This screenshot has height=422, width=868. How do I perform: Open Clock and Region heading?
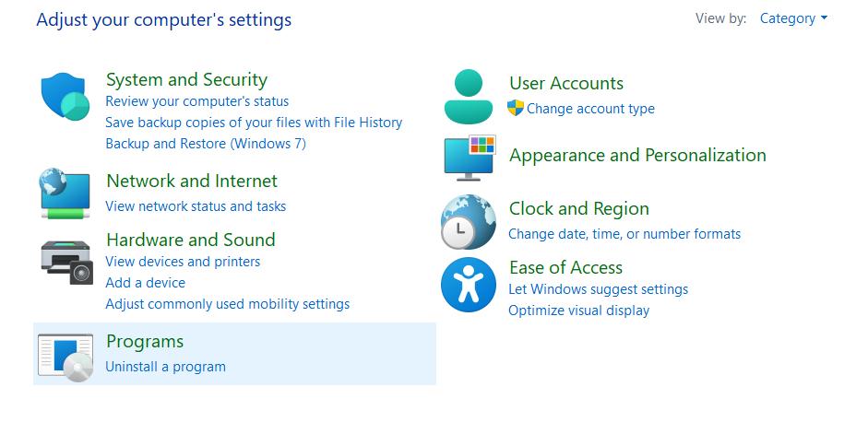(579, 208)
